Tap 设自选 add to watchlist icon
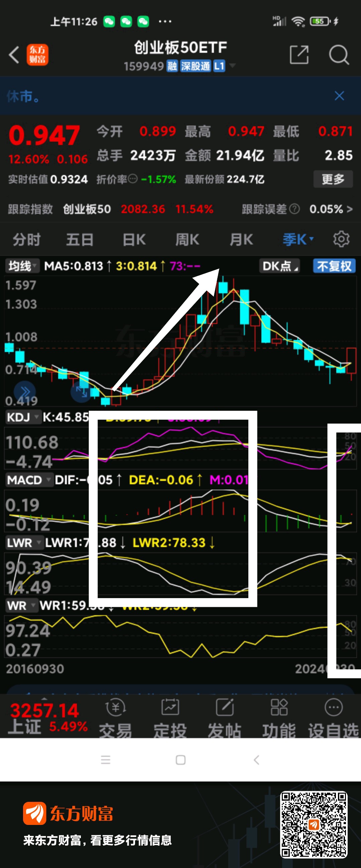Viewport: 361px width, 868px height. click(x=333, y=707)
